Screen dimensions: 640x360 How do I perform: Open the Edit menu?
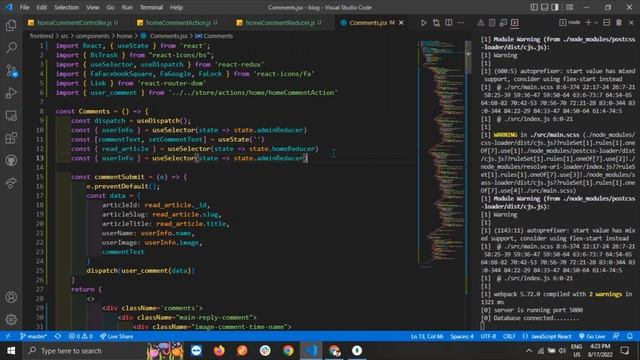42,7
